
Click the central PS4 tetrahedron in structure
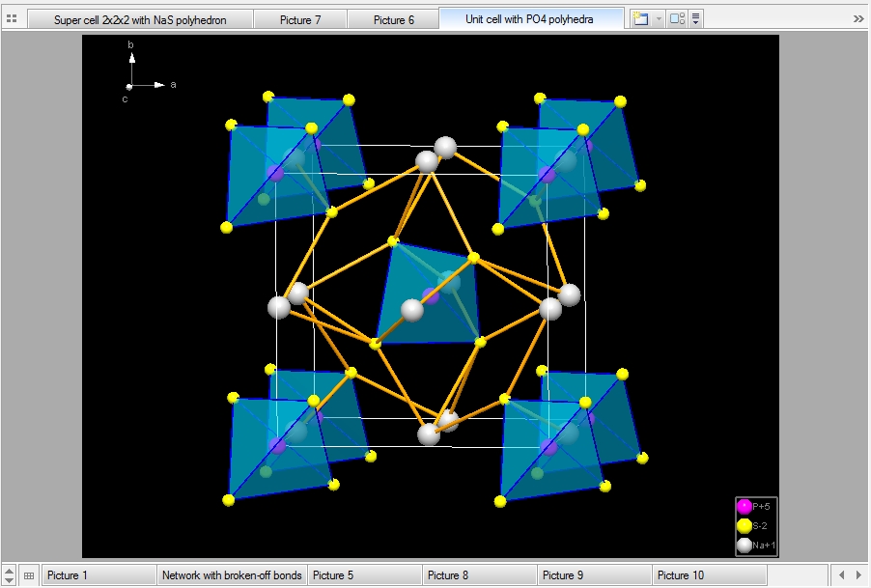coord(430,294)
